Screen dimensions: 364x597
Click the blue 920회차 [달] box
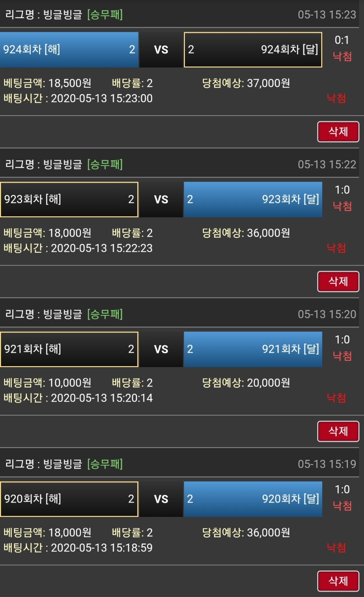click(253, 499)
